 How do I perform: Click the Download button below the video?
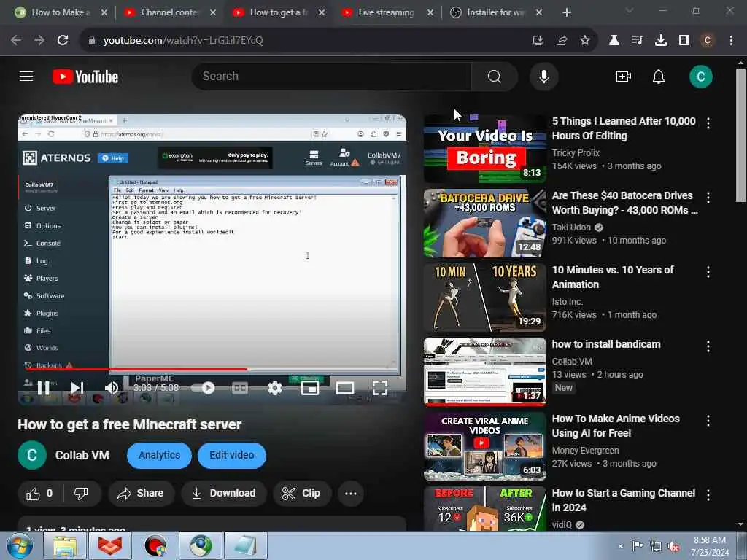pyautogui.click(x=224, y=494)
